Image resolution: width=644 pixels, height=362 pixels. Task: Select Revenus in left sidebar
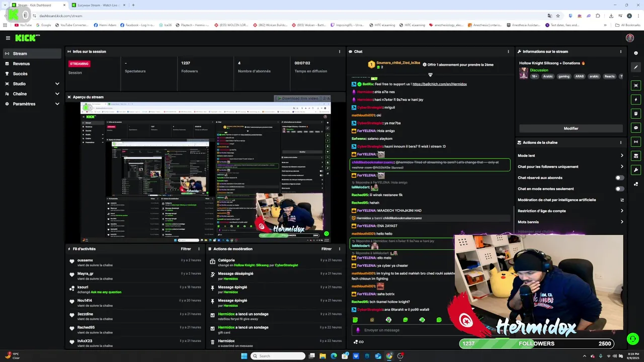[x=31, y=63]
